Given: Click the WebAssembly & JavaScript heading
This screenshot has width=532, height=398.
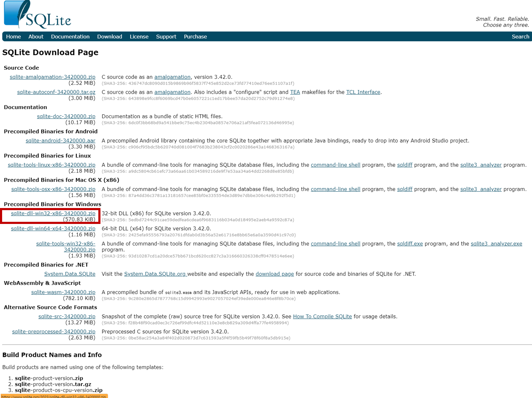Looking at the screenshot, I should pos(42,283).
